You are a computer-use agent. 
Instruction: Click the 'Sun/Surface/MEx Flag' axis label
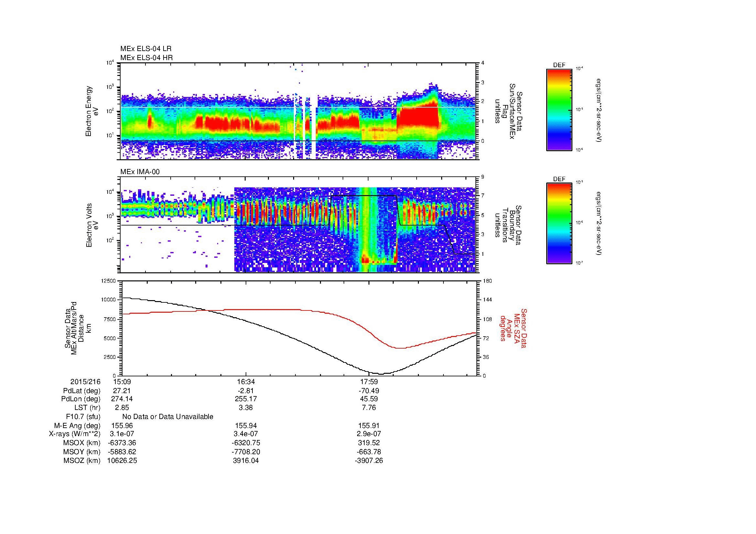[x=509, y=111]
